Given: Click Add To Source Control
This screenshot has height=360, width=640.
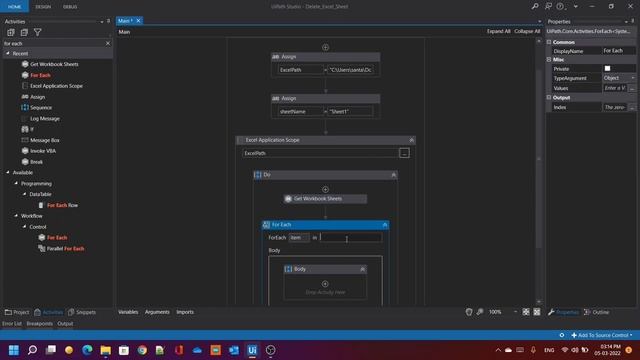Looking at the screenshot, I should (602, 336).
